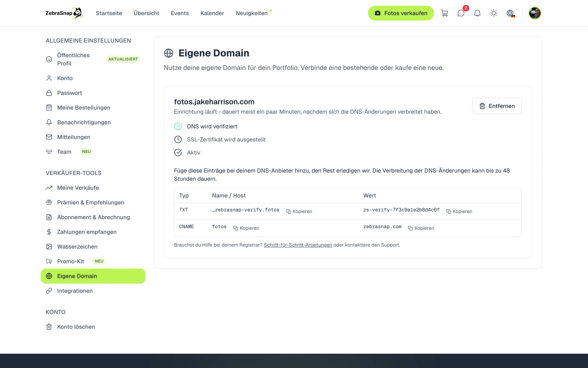
Task: Open Wasserzeichen image icon
Action: point(93,247)
